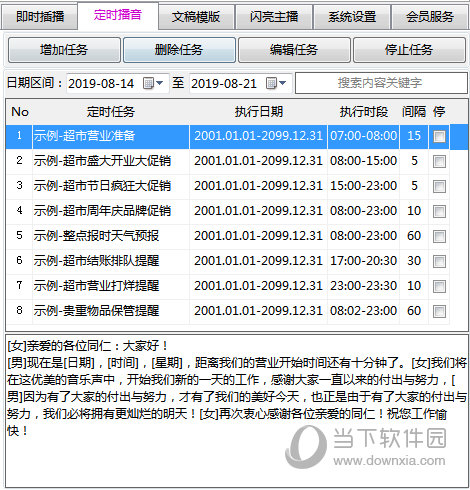Click interval value 15 in row 1

tap(414, 136)
